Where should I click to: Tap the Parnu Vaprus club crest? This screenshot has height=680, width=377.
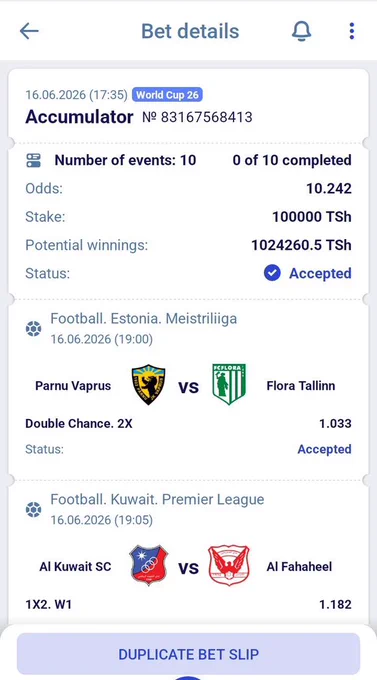[148, 385]
